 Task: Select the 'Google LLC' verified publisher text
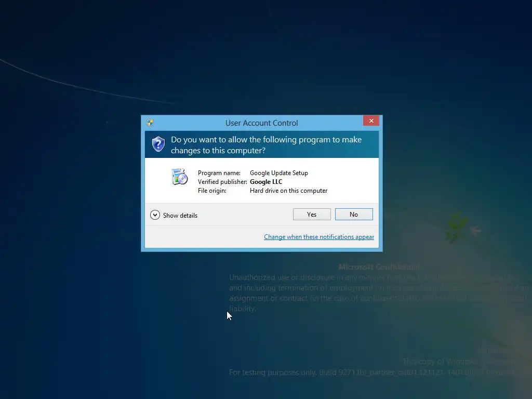click(266, 182)
